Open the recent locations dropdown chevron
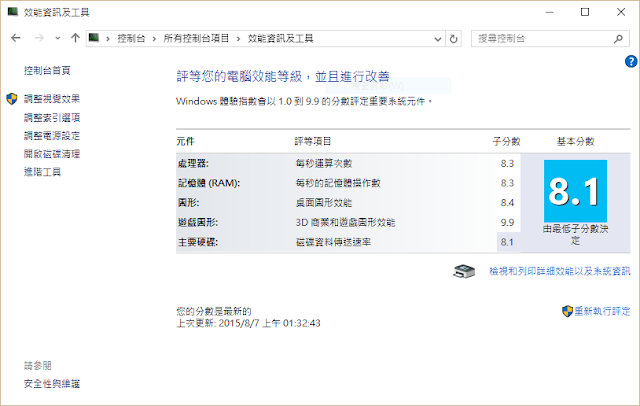The height and width of the screenshot is (406, 640). pyautogui.click(x=58, y=38)
